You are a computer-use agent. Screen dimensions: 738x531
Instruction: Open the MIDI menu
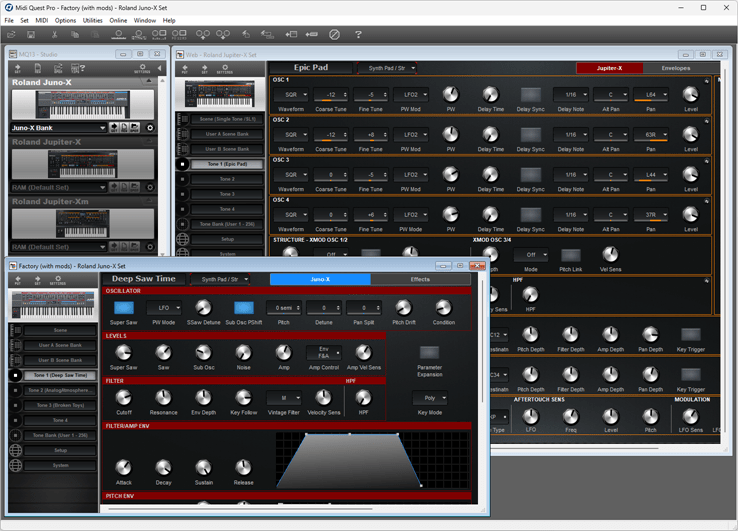tap(41, 20)
